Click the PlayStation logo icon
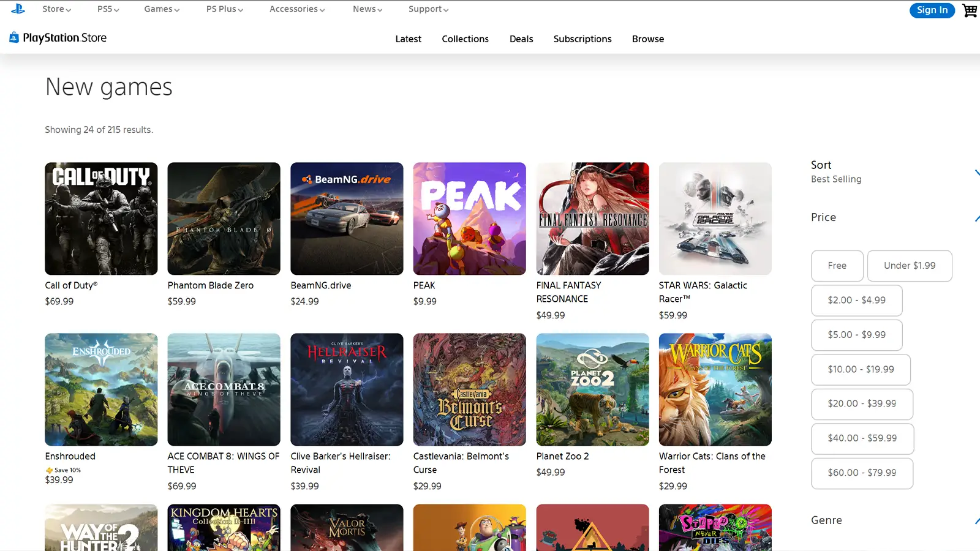The width and height of the screenshot is (980, 551). (x=18, y=9)
